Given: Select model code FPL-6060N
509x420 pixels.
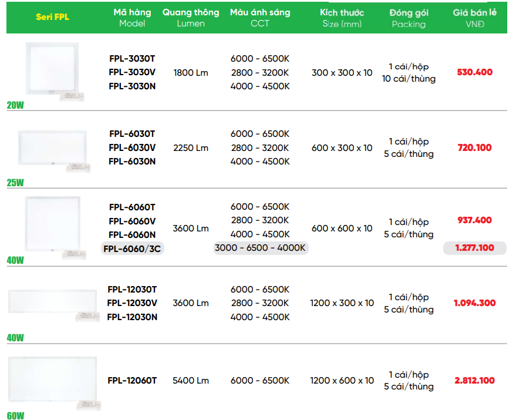Looking at the screenshot, I should tap(132, 235).
